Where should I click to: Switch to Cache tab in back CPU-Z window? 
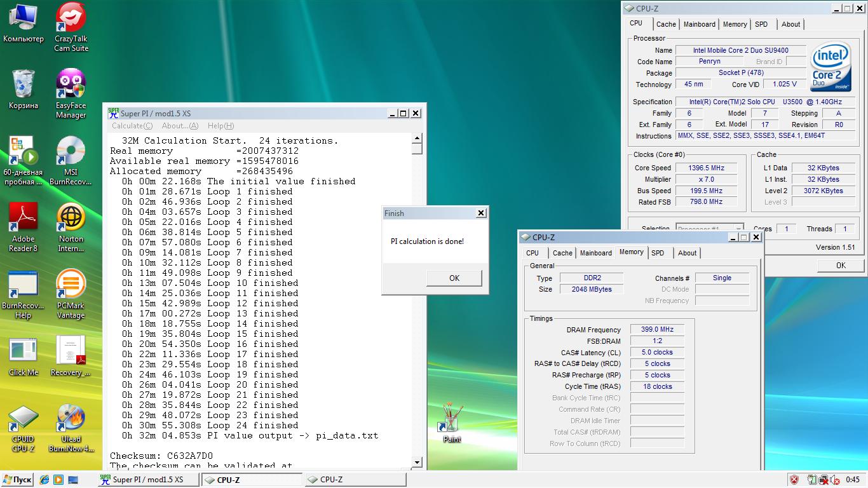point(666,24)
